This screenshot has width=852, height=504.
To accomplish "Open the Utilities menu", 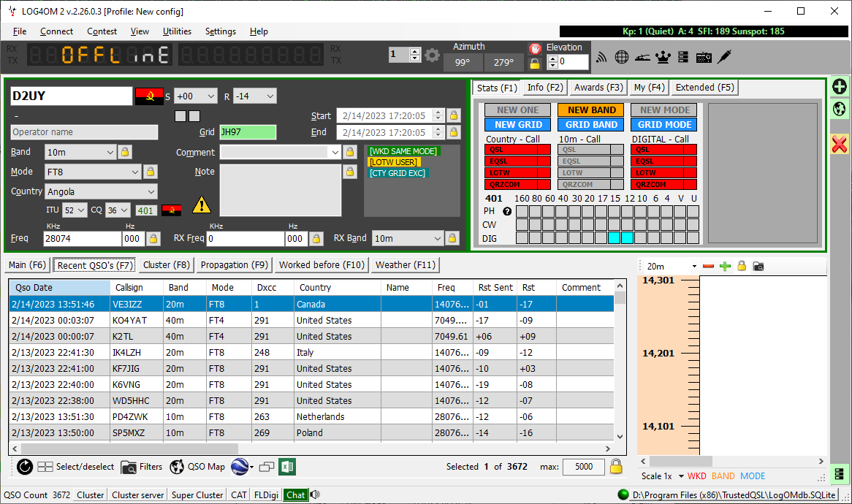I will coord(177,31).
